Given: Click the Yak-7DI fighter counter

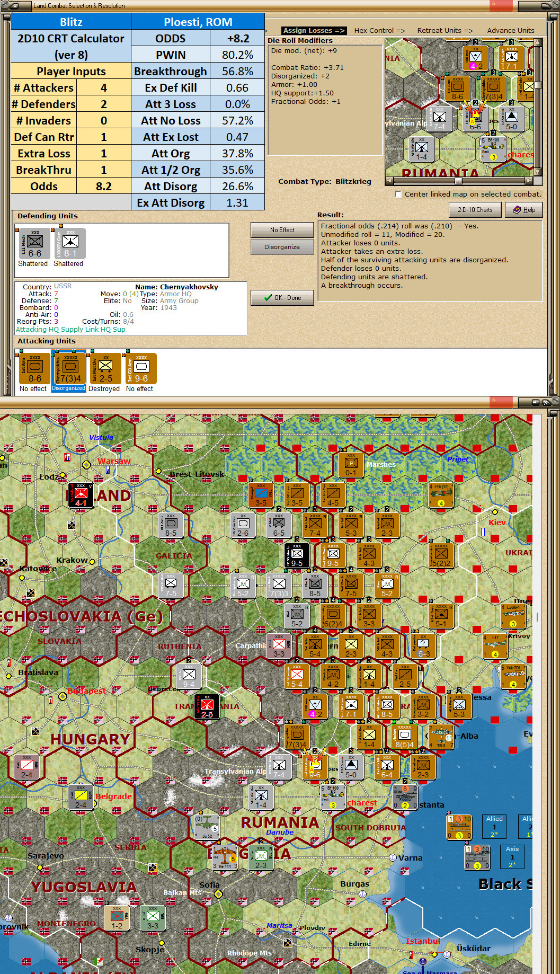Looking at the screenshot, I should [513, 676].
